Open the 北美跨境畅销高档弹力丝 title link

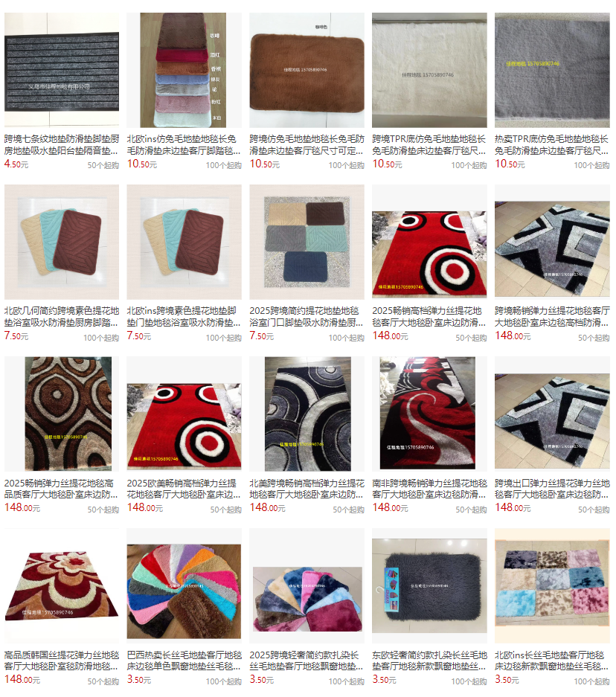click(x=307, y=489)
